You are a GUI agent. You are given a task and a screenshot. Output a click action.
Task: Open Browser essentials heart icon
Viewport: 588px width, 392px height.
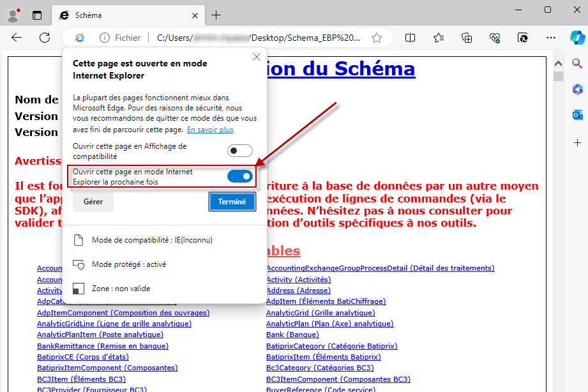tap(495, 38)
